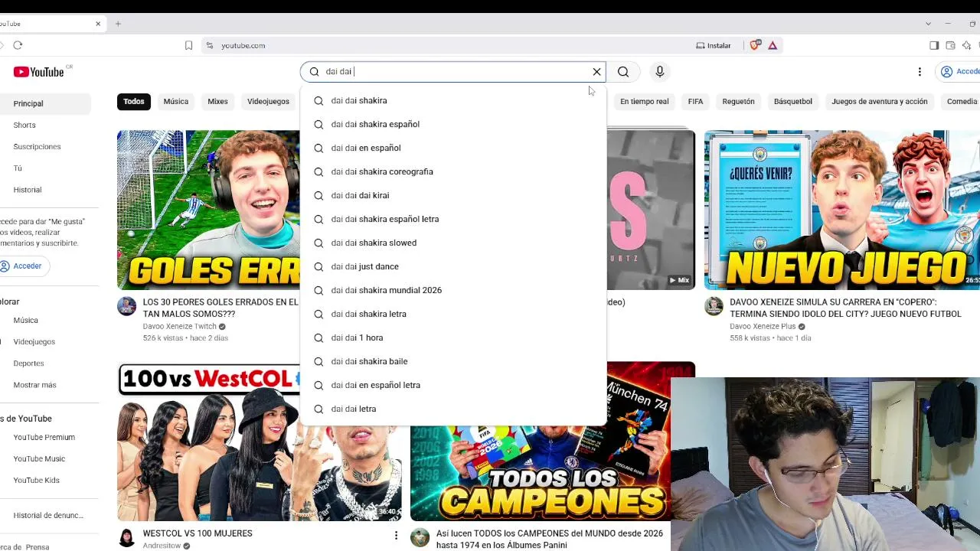Screen dimensions: 980x551
Task: Open the 100 vs WestCOL video thumbnail
Action: coord(259,442)
